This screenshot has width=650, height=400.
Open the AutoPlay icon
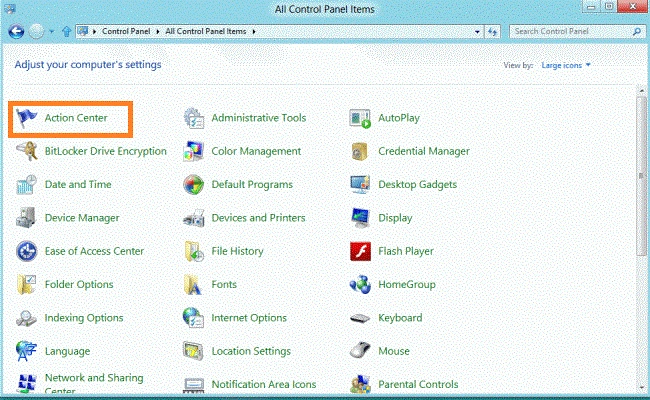(x=360, y=119)
